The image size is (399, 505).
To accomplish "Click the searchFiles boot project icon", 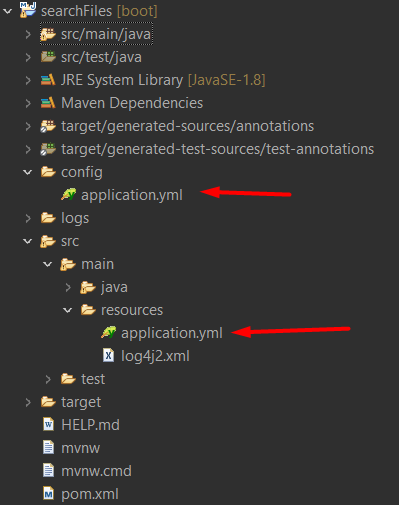I will [28, 10].
